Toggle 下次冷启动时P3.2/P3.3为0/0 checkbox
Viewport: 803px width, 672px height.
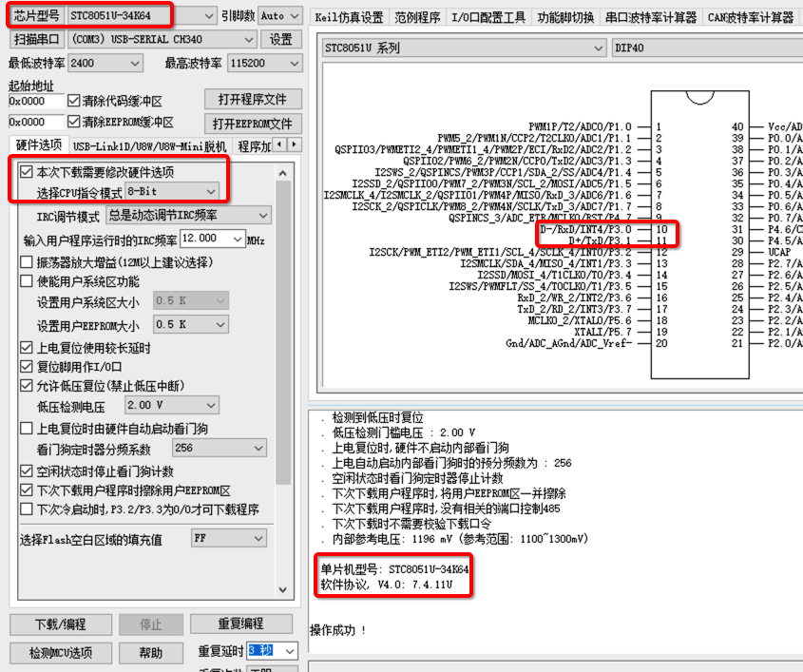point(26,509)
